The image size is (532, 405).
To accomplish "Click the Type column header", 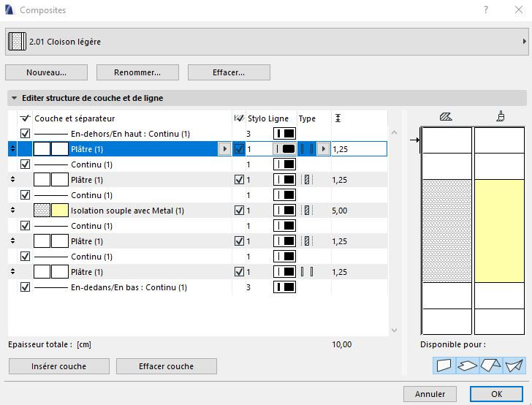I will click(x=307, y=118).
